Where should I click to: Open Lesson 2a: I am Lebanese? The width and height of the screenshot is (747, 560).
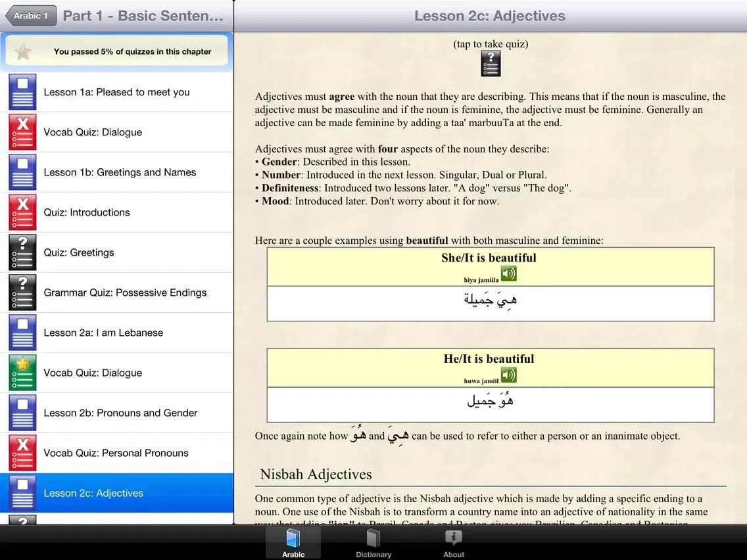tap(117, 333)
